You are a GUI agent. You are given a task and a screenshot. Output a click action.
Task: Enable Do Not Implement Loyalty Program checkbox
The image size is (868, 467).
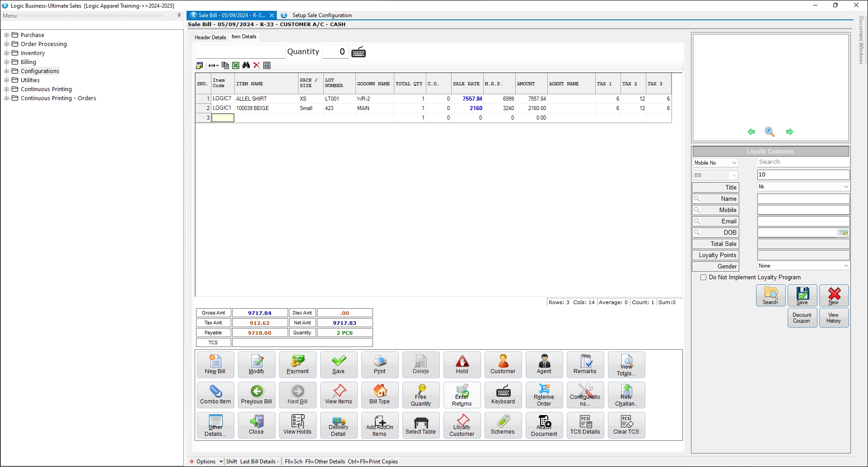703,277
